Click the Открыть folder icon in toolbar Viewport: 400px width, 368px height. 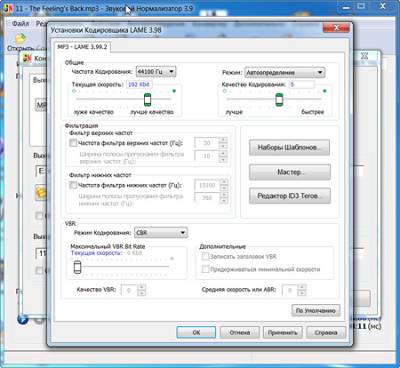(x=20, y=38)
